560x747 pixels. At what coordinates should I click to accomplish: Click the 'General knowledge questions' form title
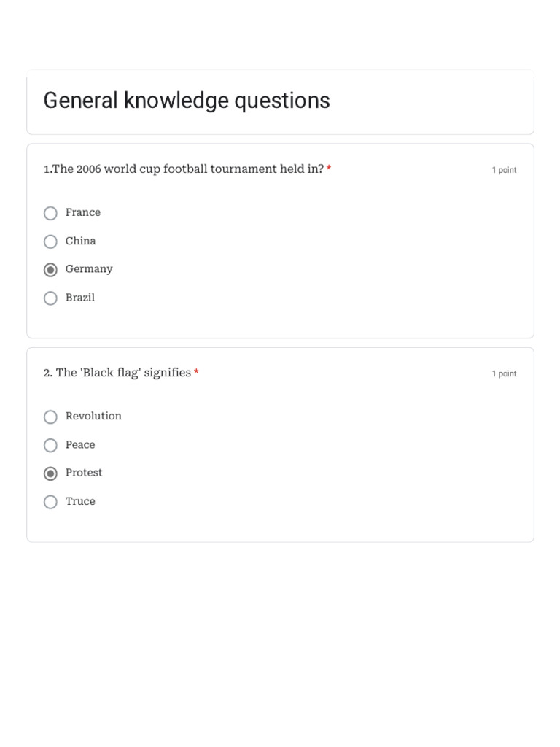point(187,101)
